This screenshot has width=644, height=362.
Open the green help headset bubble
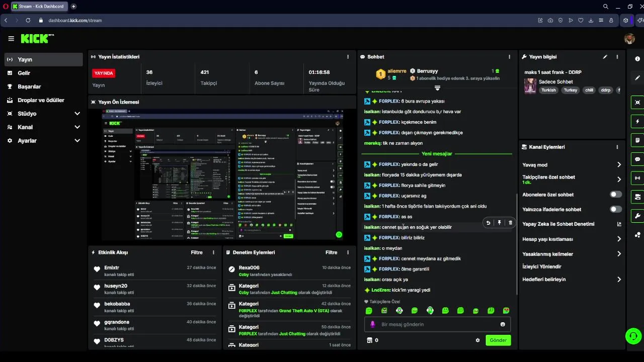633,336
